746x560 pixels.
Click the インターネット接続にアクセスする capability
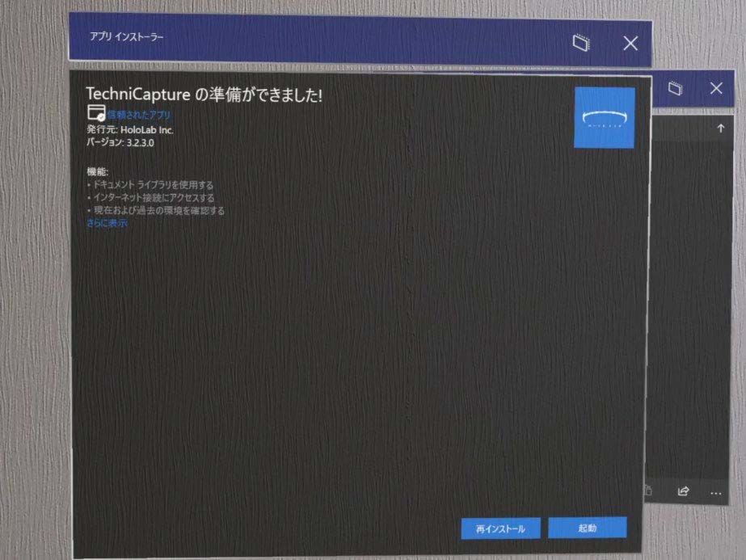[x=153, y=197]
